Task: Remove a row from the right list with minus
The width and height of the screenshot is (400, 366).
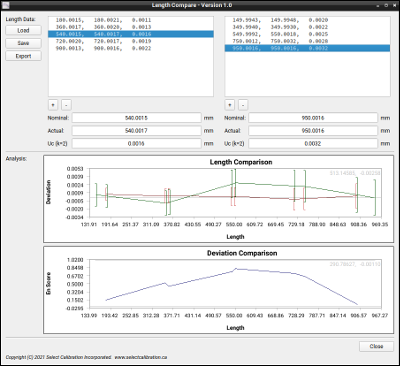Action: click(243, 105)
